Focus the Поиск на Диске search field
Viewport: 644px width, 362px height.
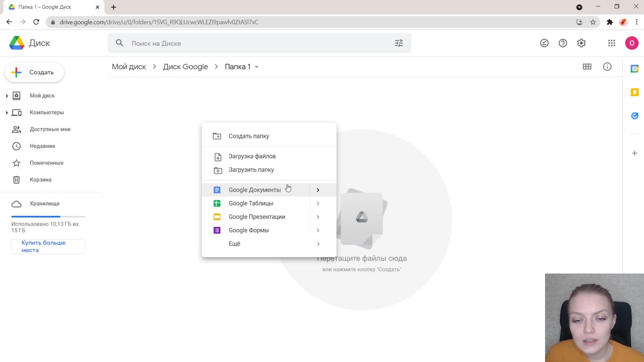point(259,43)
